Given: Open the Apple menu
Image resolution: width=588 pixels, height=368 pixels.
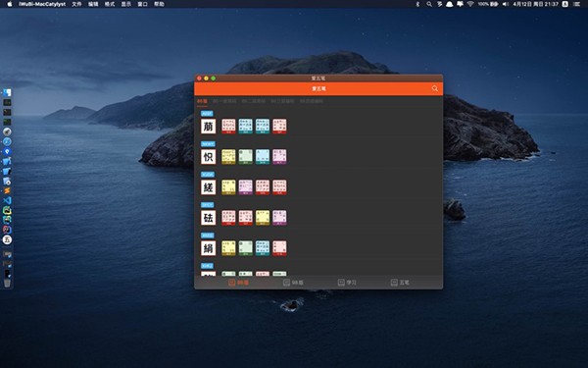Looking at the screenshot, I should point(10,4).
